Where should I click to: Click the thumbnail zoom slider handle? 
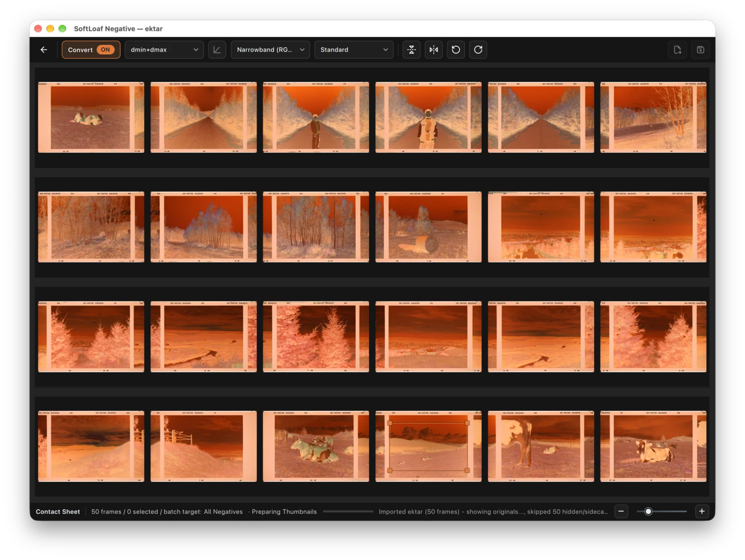click(648, 512)
